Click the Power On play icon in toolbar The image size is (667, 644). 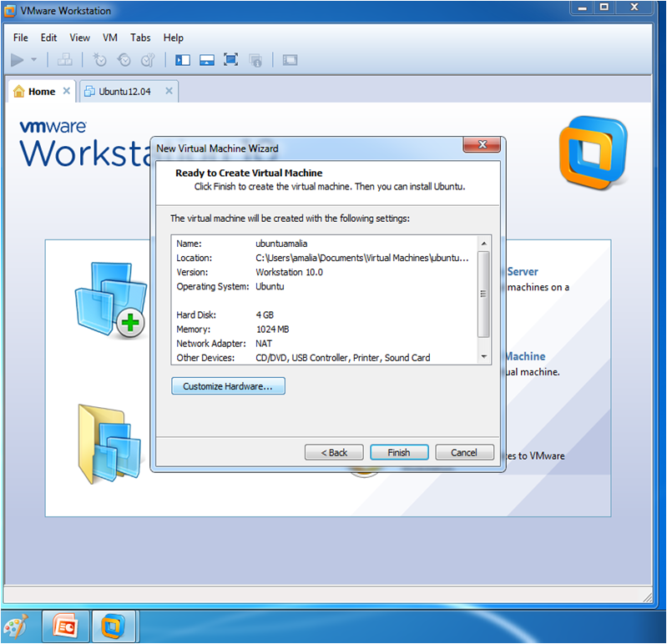coord(17,60)
